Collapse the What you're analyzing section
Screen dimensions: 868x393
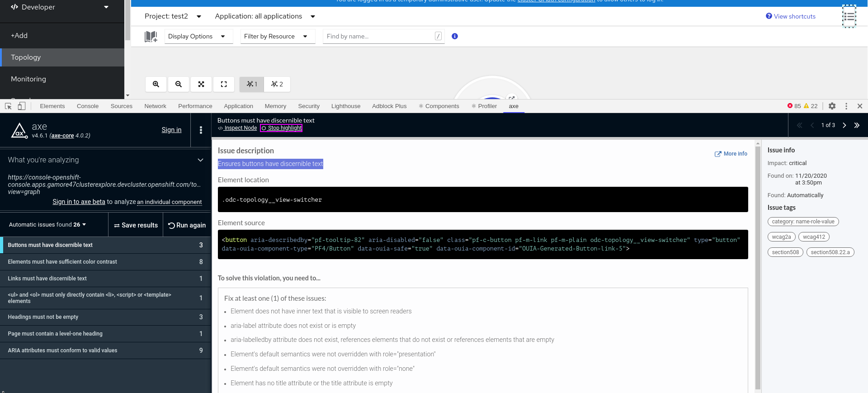(x=200, y=160)
